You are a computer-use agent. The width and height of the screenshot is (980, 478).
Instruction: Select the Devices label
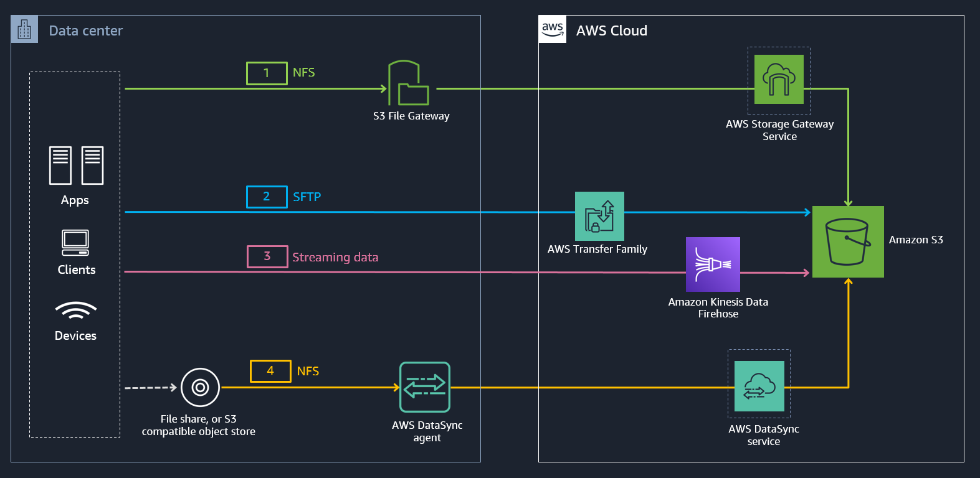click(75, 335)
